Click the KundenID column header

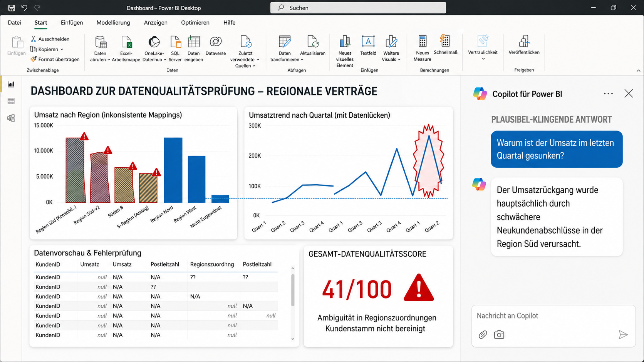[48, 264]
